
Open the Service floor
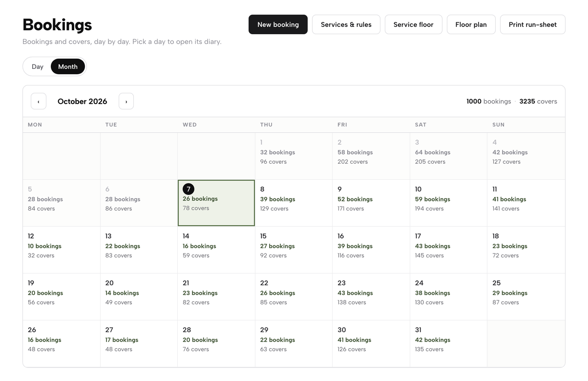click(414, 24)
